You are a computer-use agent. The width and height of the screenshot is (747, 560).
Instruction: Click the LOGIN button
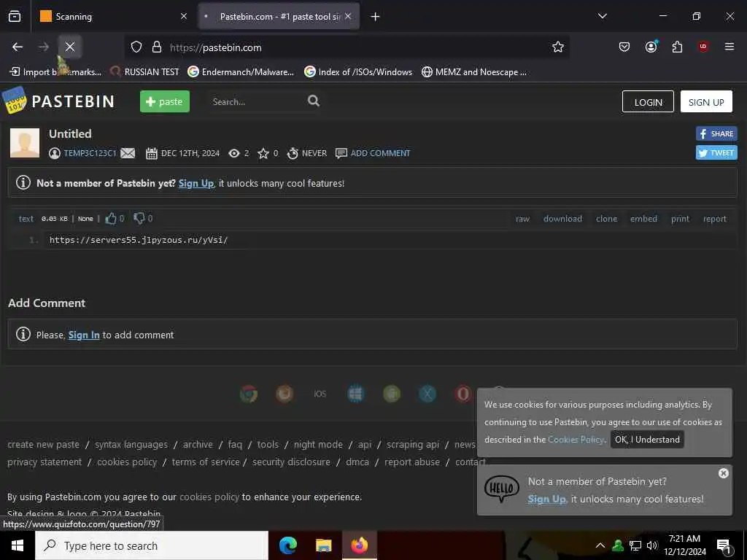click(648, 102)
